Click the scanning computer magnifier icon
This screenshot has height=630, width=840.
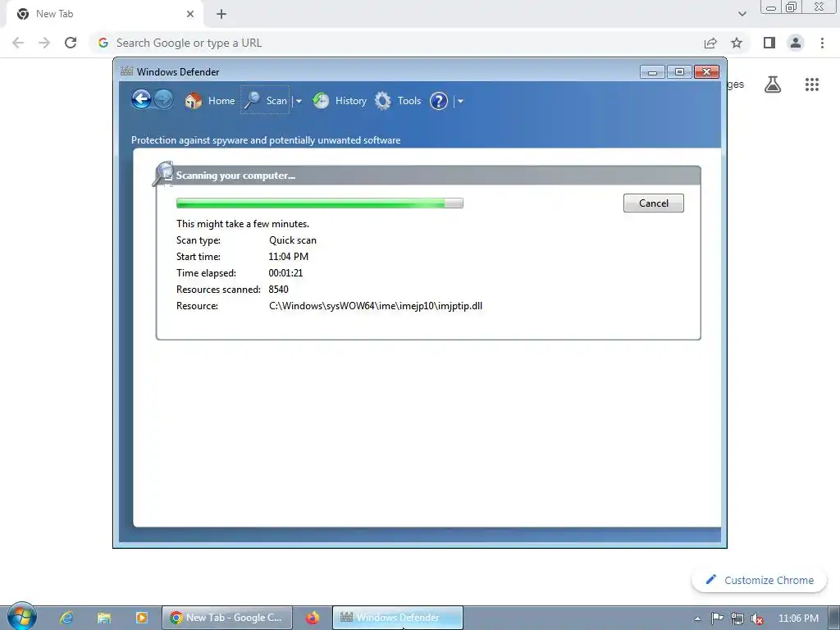pyautogui.click(x=163, y=174)
